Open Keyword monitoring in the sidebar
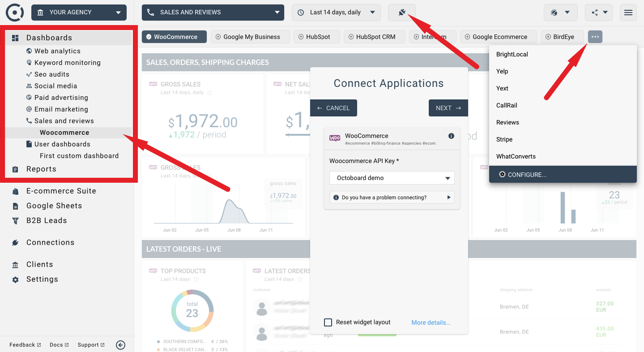The width and height of the screenshot is (644, 352). click(x=67, y=63)
